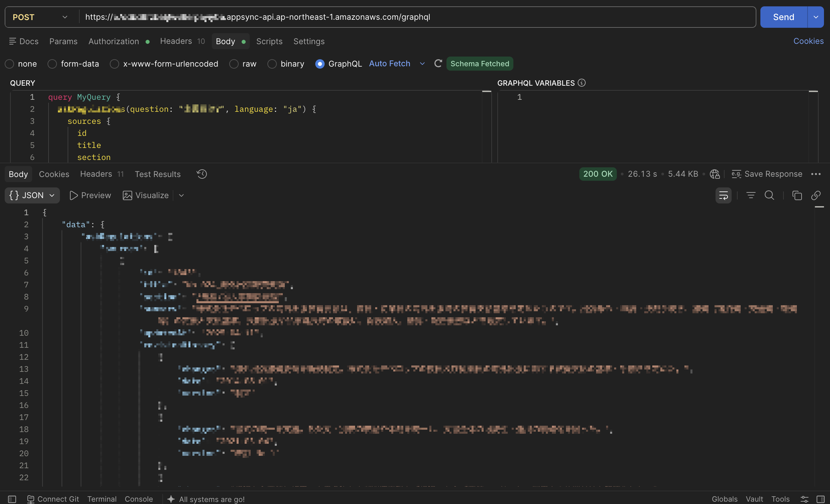Click the response link icon
The width and height of the screenshot is (830, 504).
coord(816,195)
